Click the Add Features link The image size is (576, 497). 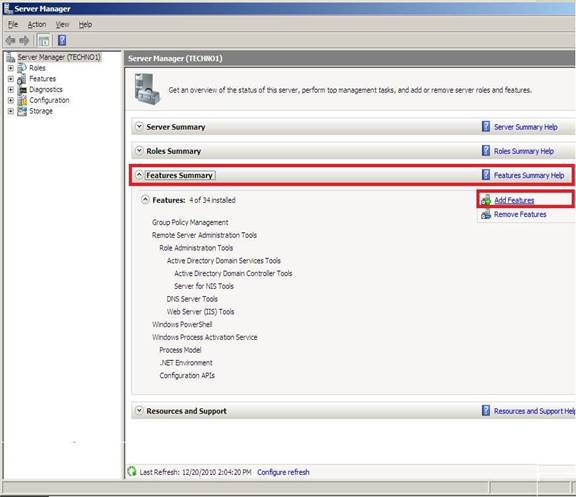coord(514,200)
